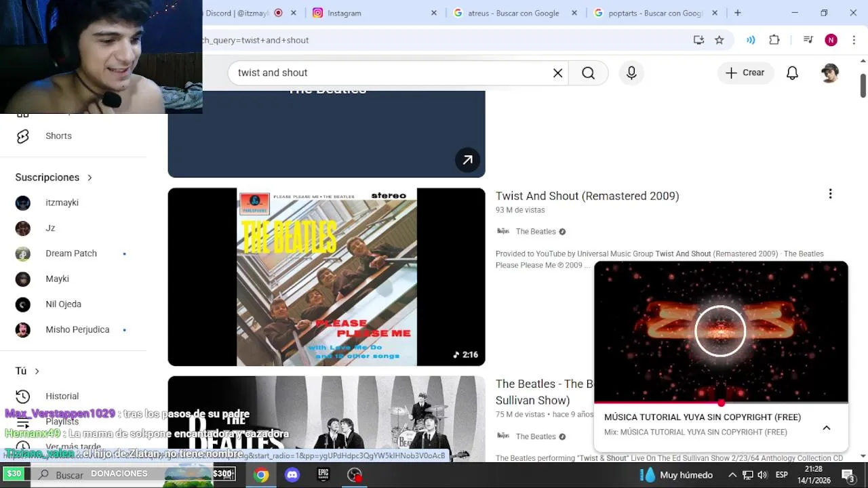Click the miniplayer video preview
The height and width of the screenshot is (488, 868).
(721, 331)
